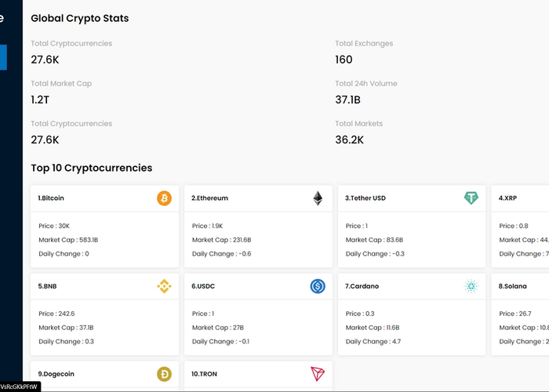Click the Total 24h Volume label
Screen dimensions: 549x392
366,84
